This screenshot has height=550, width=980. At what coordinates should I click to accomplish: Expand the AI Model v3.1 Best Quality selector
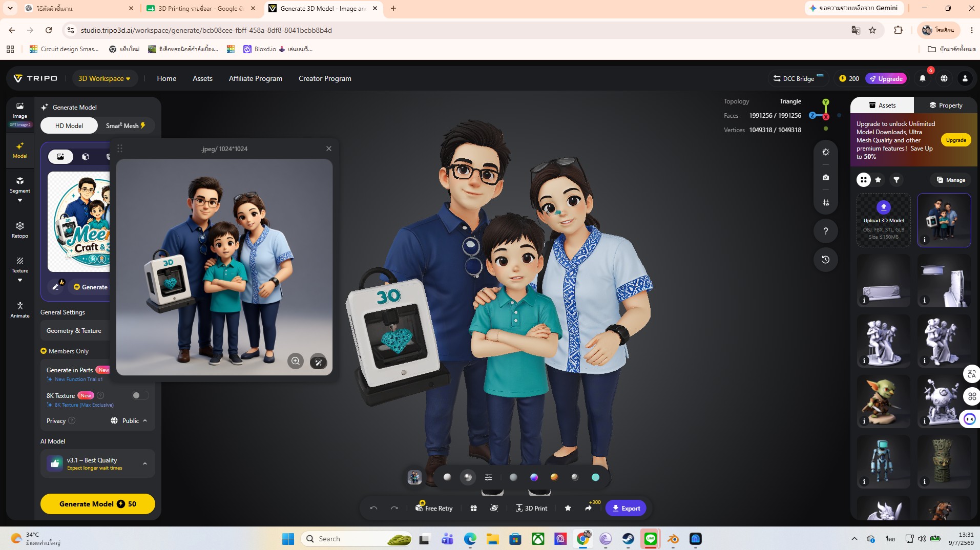tap(97, 463)
